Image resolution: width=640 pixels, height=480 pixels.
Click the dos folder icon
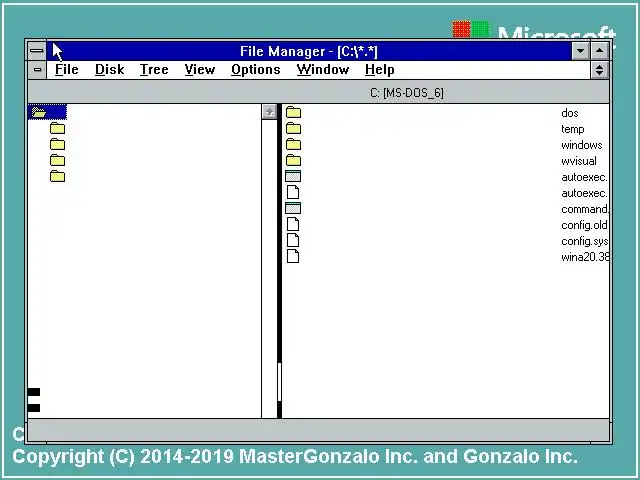293,112
